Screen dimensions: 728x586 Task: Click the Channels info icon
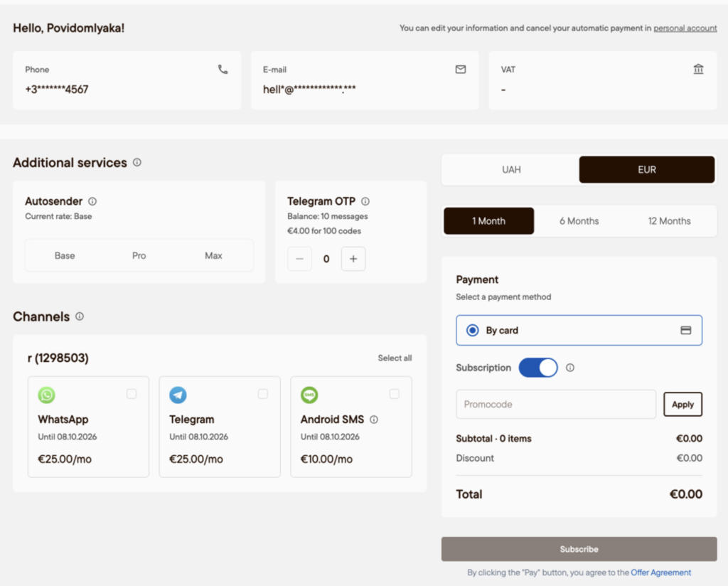[x=80, y=316]
